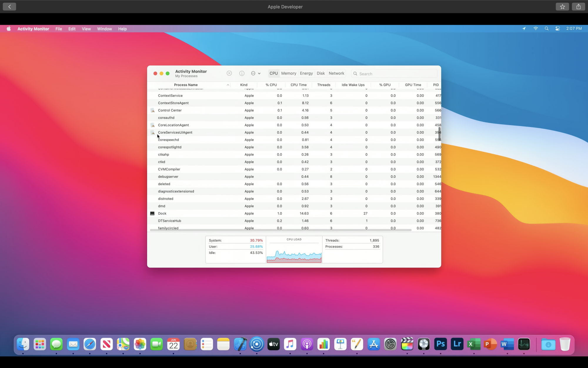588x368 pixels.
Task: Click Activity Monitor icon in Dock
Action: pos(524,344)
